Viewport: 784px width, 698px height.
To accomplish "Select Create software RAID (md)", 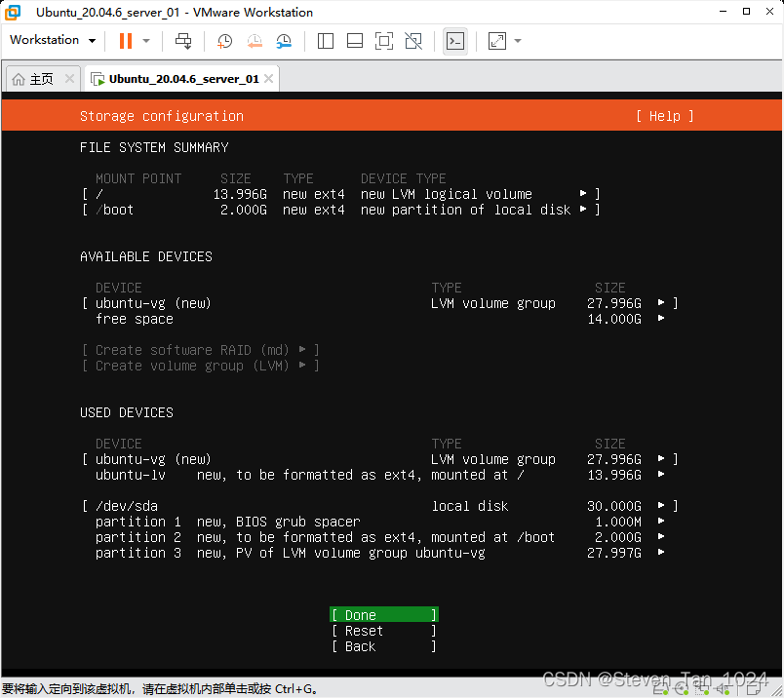I will pos(201,350).
